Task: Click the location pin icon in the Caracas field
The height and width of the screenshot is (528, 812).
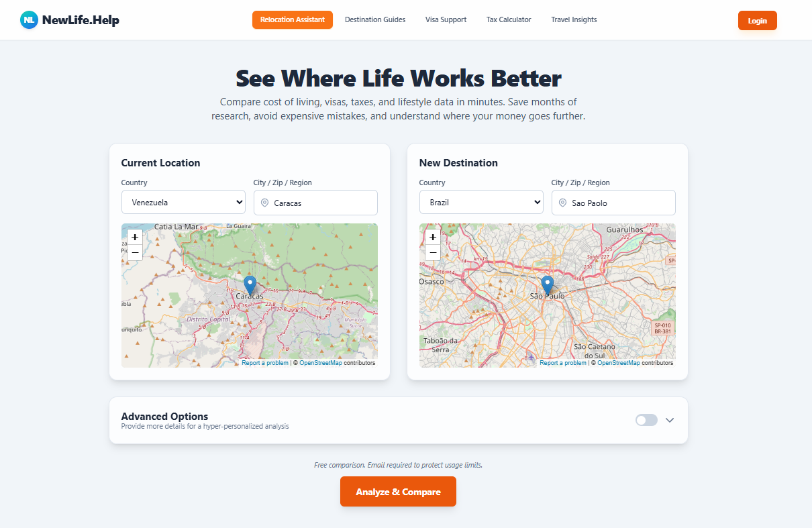Action: point(264,202)
